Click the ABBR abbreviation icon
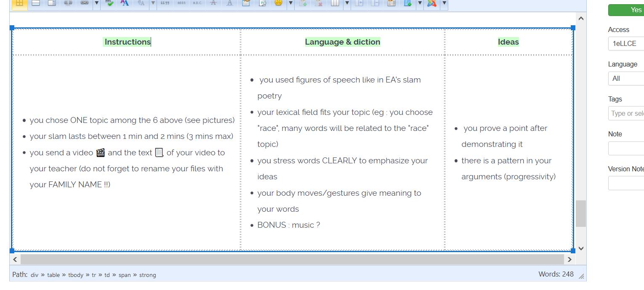This screenshot has width=644, height=290. tap(181, 3)
